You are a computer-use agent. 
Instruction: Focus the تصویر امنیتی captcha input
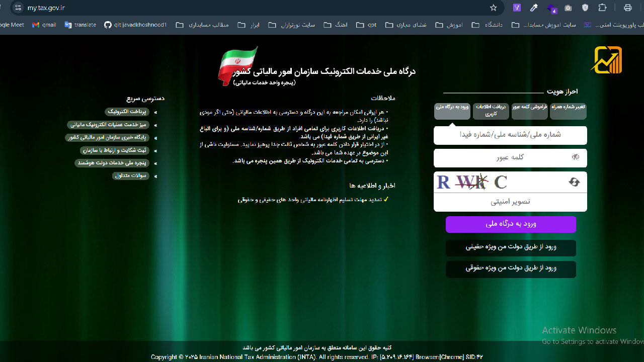[x=510, y=202]
